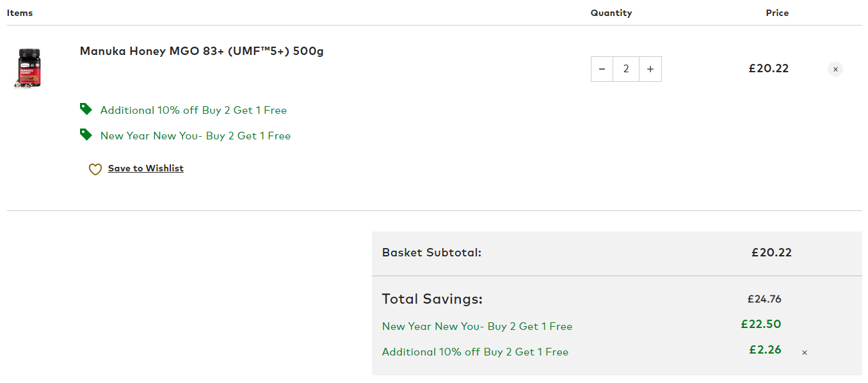Select the Price column header
Viewport: 868px width, 383px height.
point(777,13)
